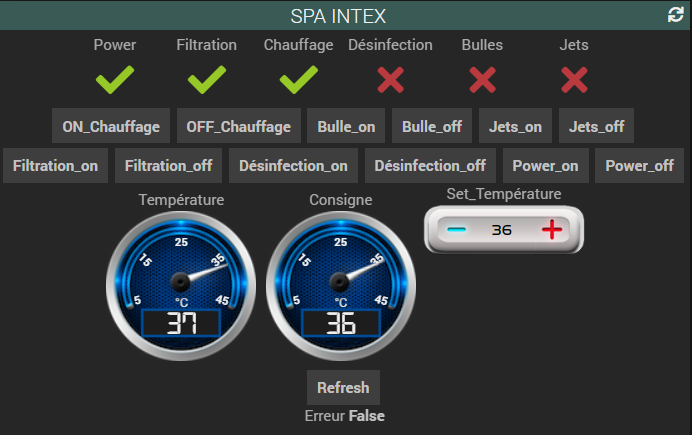Click the green Filtration status checkmark
Image resolution: width=692 pixels, height=435 pixels.
[207, 79]
